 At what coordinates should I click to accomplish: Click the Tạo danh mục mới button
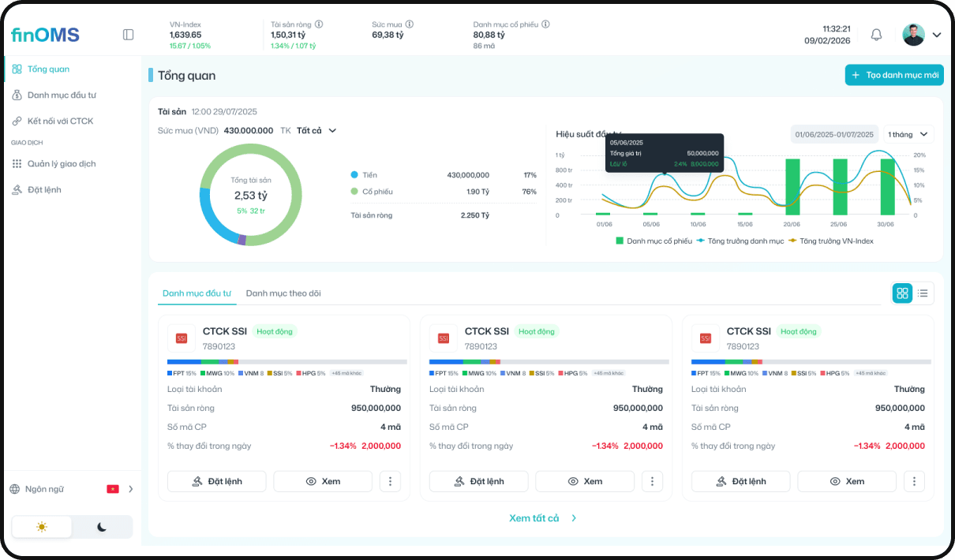[x=894, y=75]
